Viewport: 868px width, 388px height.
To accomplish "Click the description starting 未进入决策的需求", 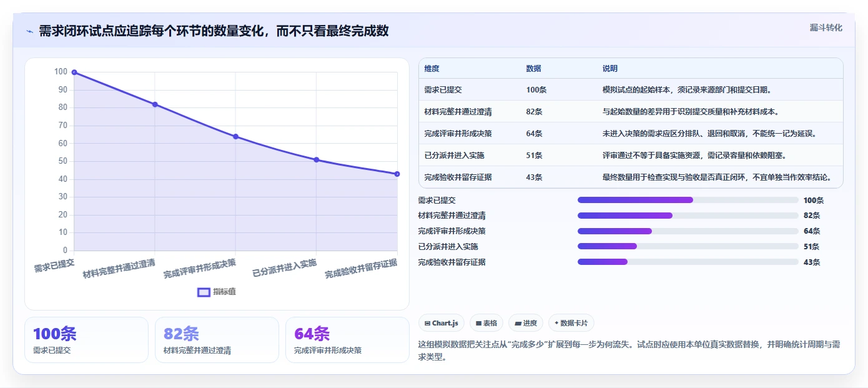I will click(709, 134).
